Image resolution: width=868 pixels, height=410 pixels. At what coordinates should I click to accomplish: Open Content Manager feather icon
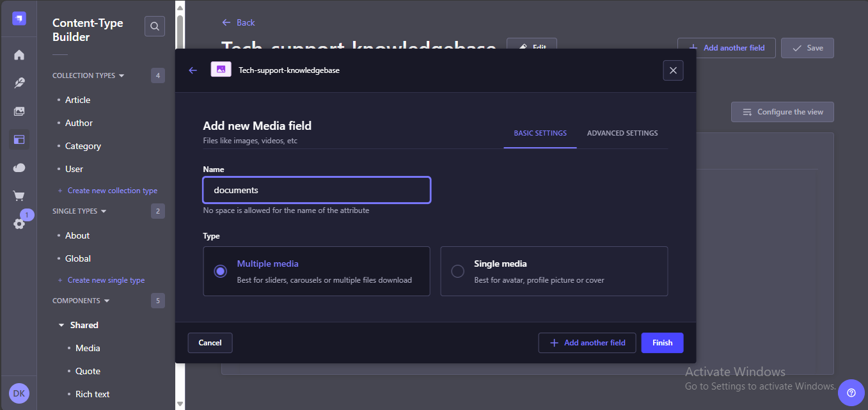click(19, 83)
